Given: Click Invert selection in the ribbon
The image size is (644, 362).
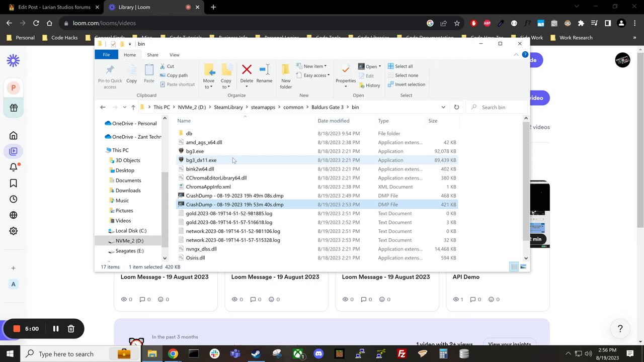Looking at the screenshot, I should pos(407,84).
